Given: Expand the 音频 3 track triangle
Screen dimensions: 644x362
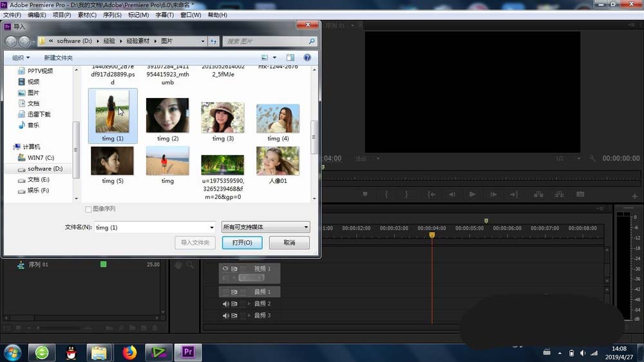Looking at the screenshot, I should coord(249,316).
